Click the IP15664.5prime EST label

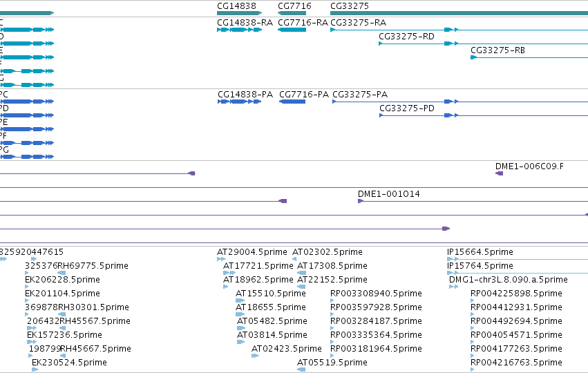click(x=480, y=252)
